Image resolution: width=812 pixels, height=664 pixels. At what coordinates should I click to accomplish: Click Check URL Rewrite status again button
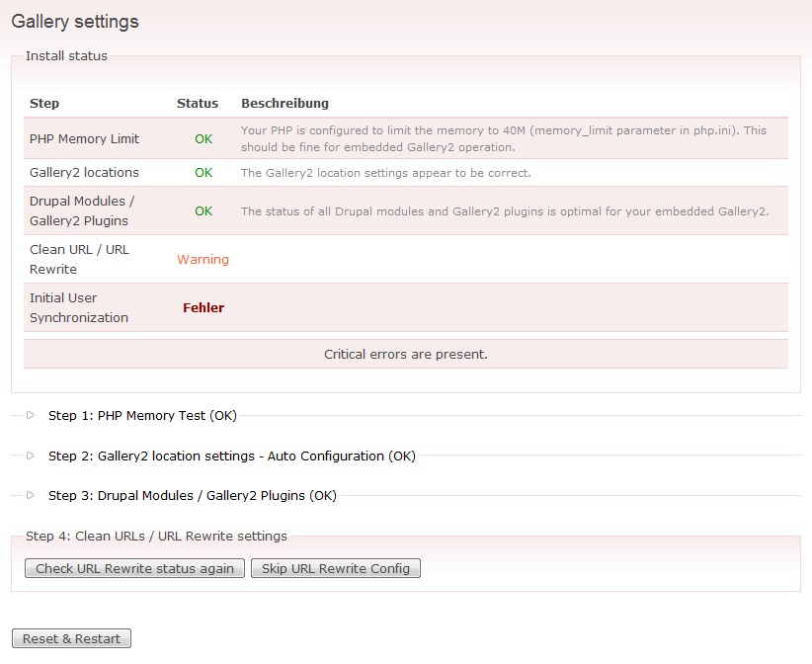point(134,568)
